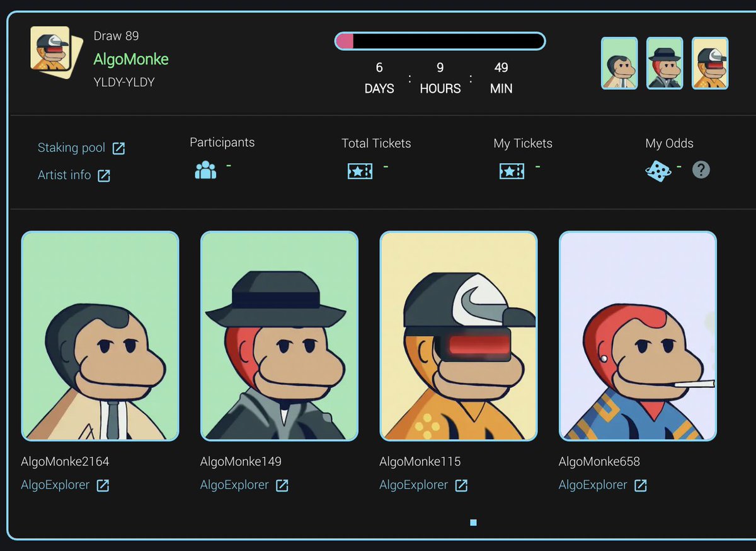Viewport: 756px width, 551px height.
Task: Open the AlgoMonke149 NFT image
Action: pos(279,336)
